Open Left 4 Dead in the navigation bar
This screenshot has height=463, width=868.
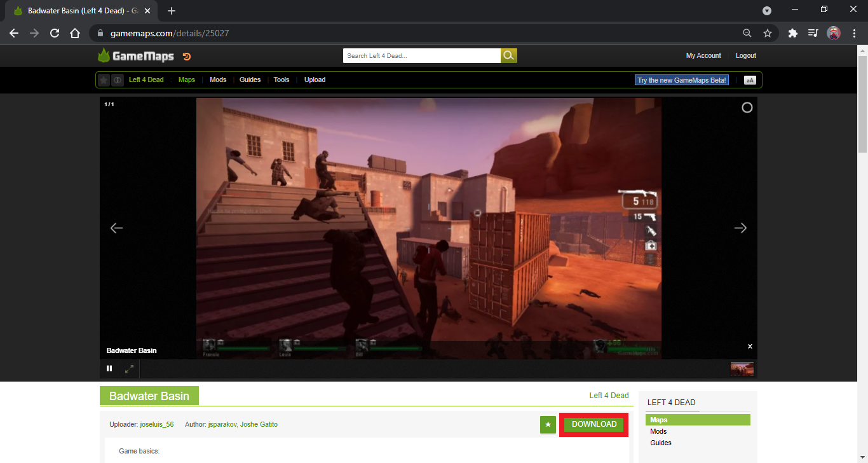click(x=146, y=80)
